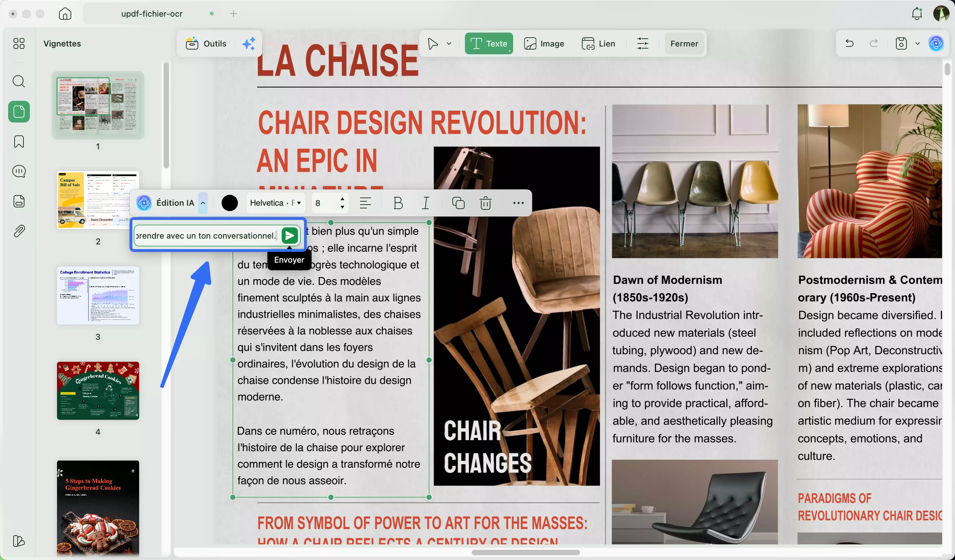The image size is (955, 560).
Task: Collapse the Édition IA chevron
Action: click(x=203, y=203)
